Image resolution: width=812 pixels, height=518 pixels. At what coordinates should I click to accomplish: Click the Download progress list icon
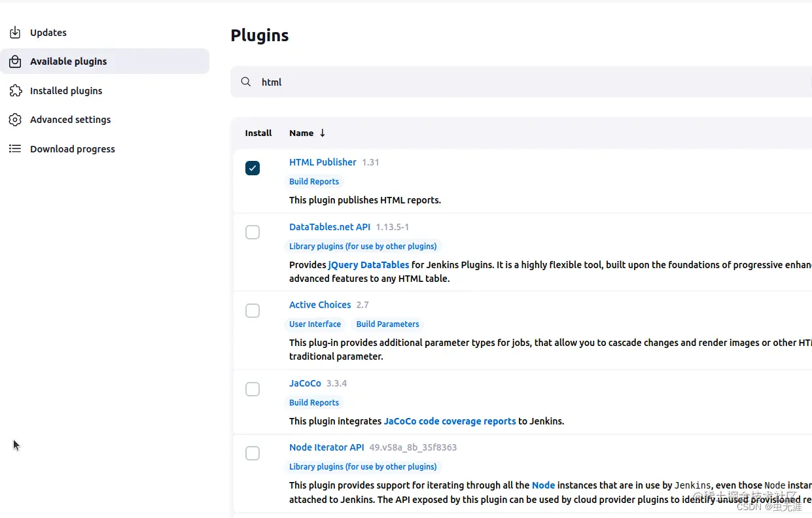15,149
